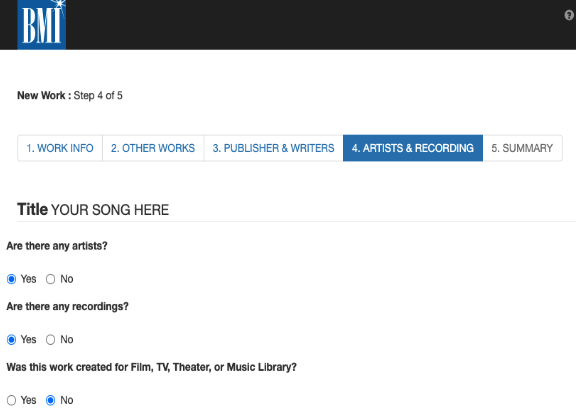
Task: Open help via the question mark icon
Action: pos(569,15)
